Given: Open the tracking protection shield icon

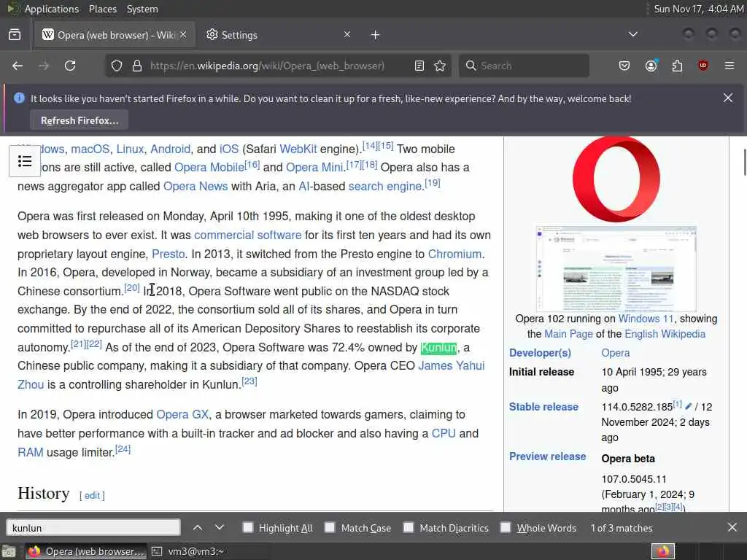Looking at the screenshot, I should pyautogui.click(x=117, y=66).
